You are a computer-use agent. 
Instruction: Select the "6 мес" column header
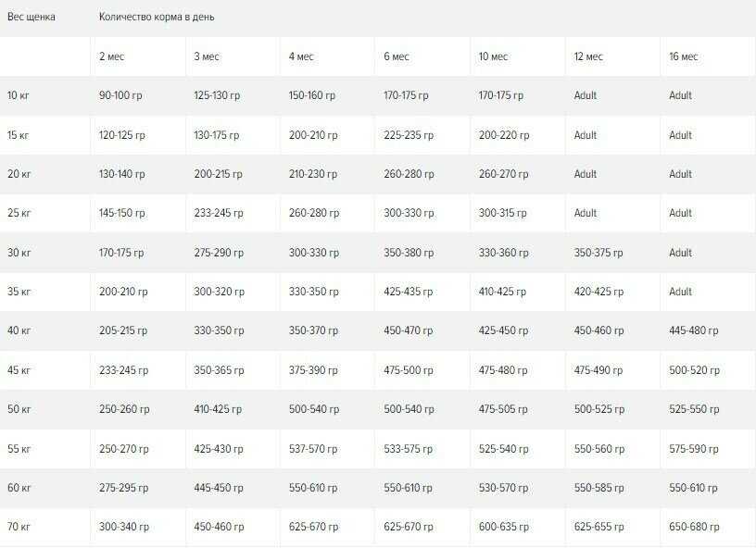(x=397, y=56)
